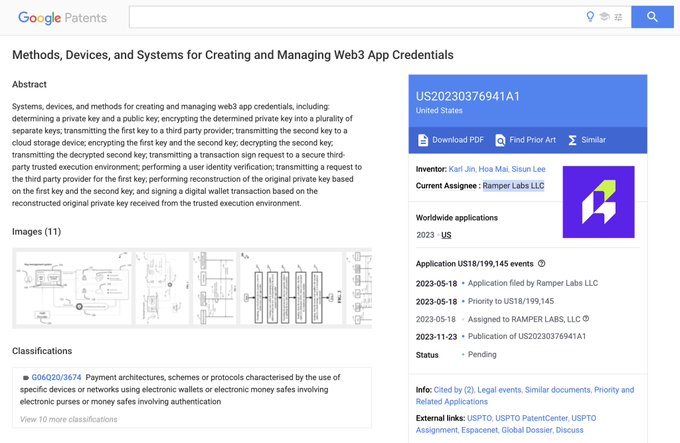Click the graduation cap Scholar icon
Screen dimensions: 680x443
(x=605, y=17)
